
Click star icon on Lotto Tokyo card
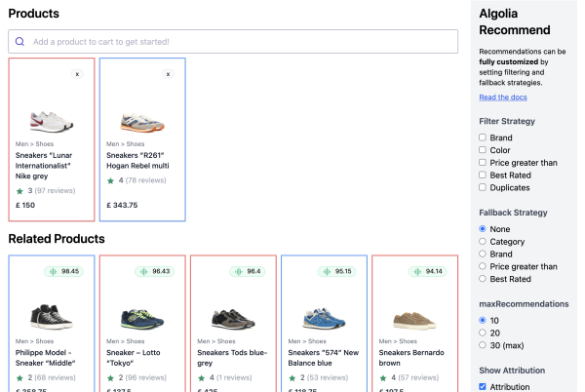click(110, 377)
